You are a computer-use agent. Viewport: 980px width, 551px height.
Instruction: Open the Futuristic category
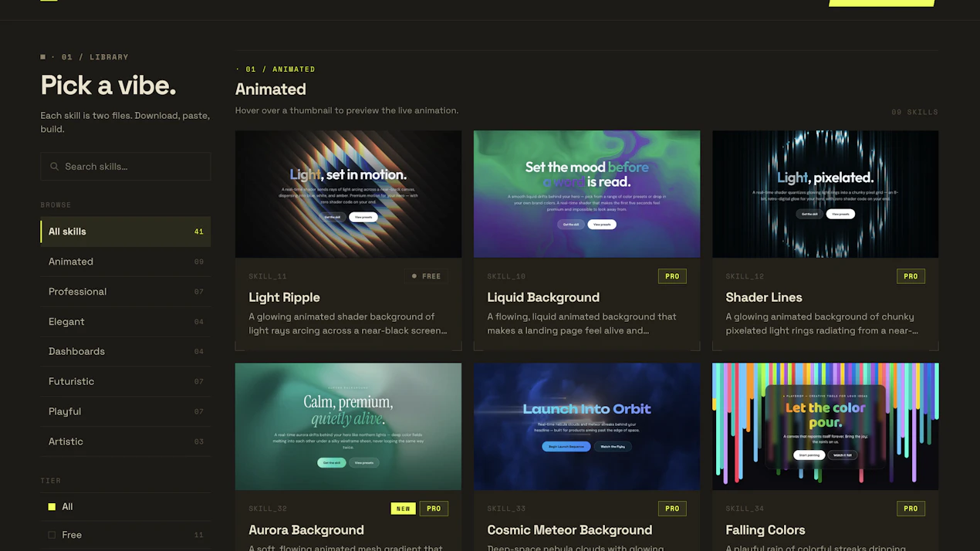click(125, 381)
